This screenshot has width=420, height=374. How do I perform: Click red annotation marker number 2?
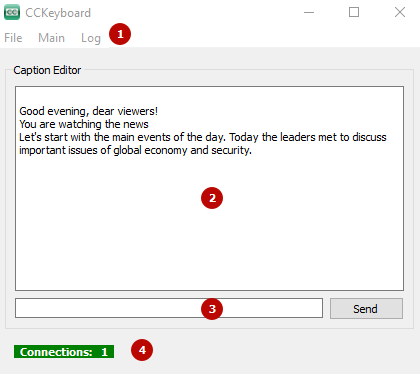point(212,198)
